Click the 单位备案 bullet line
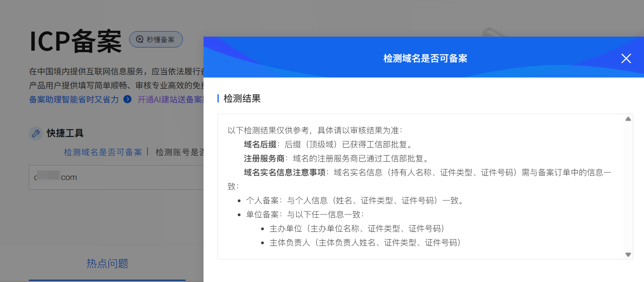The image size is (644, 282). tap(305, 215)
